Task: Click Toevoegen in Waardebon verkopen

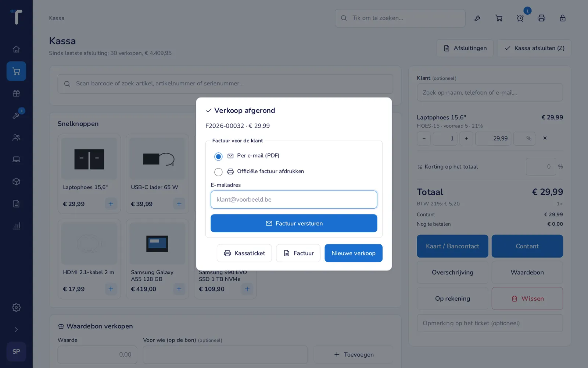Action: pyautogui.click(x=354, y=355)
